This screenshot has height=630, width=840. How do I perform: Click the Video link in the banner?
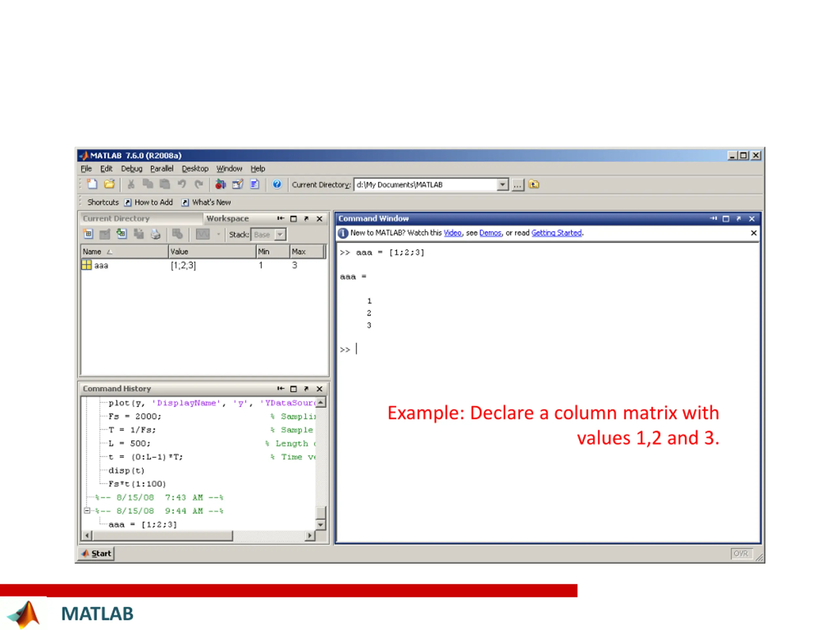[x=453, y=233]
